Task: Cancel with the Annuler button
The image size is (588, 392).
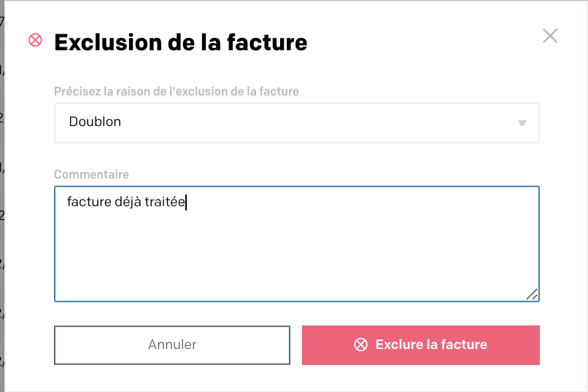Action: [x=172, y=345]
